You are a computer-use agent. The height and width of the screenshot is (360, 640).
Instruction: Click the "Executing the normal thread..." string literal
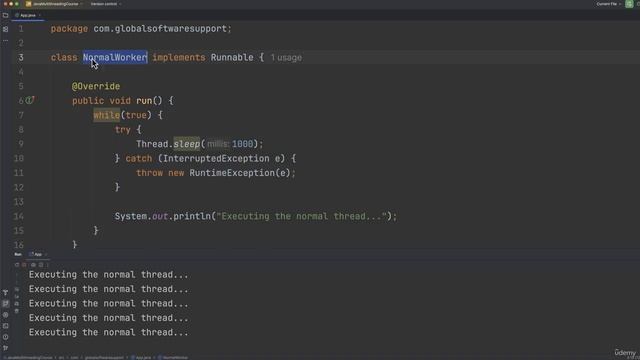point(301,216)
